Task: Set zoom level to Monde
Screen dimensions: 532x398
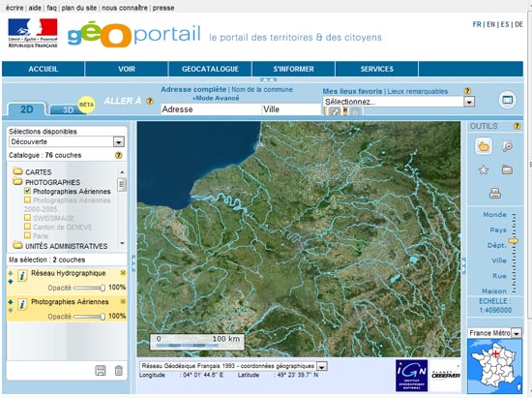Action: coord(494,215)
